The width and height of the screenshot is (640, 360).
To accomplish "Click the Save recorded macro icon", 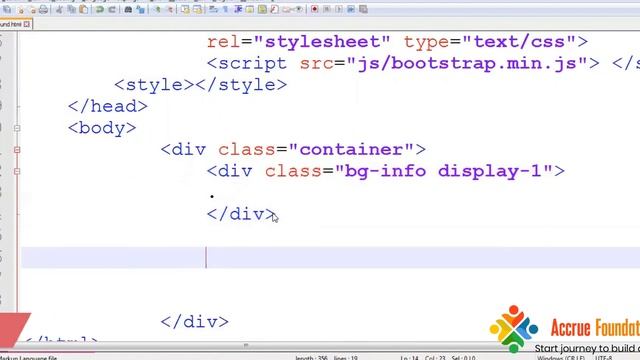I will (363, 9).
